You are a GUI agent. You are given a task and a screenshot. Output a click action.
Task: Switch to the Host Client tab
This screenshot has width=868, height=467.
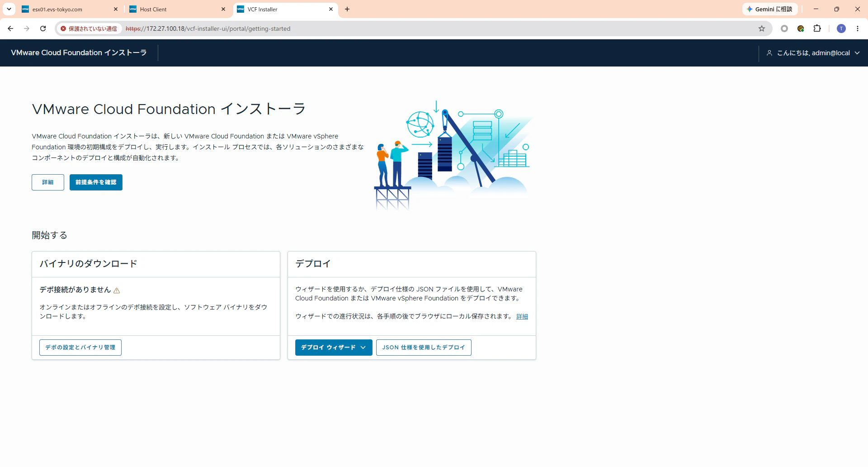pos(178,9)
